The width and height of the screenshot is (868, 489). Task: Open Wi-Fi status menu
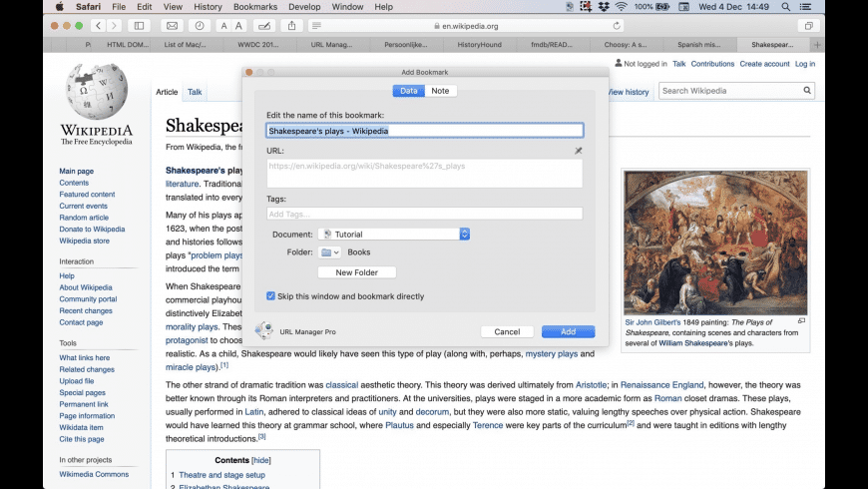click(x=622, y=7)
